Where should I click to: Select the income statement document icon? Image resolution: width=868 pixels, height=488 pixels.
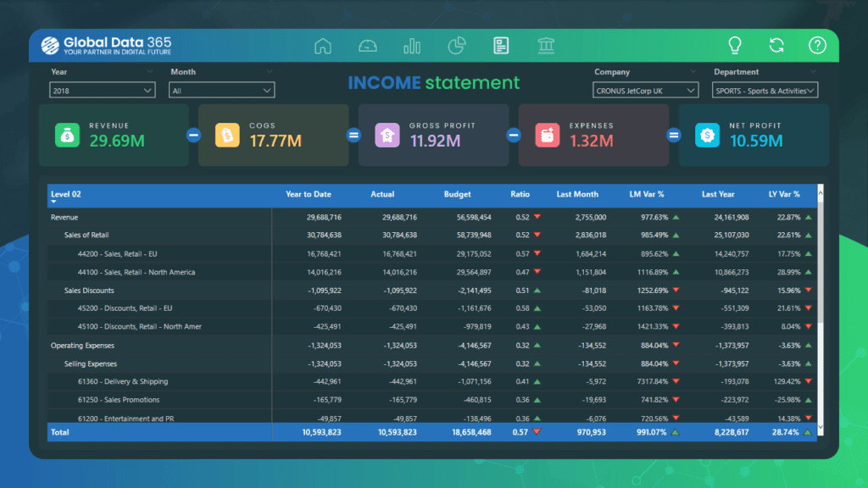tap(501, 46)
